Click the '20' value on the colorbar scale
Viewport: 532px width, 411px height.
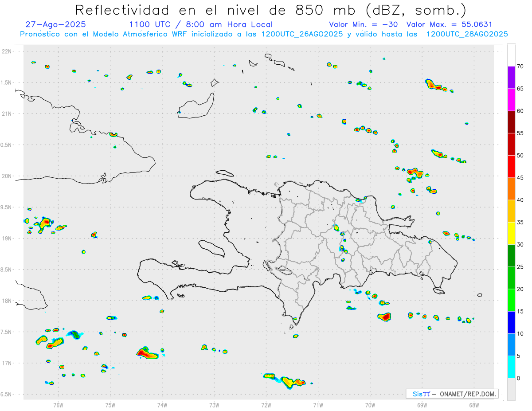(x=520, y=289)
